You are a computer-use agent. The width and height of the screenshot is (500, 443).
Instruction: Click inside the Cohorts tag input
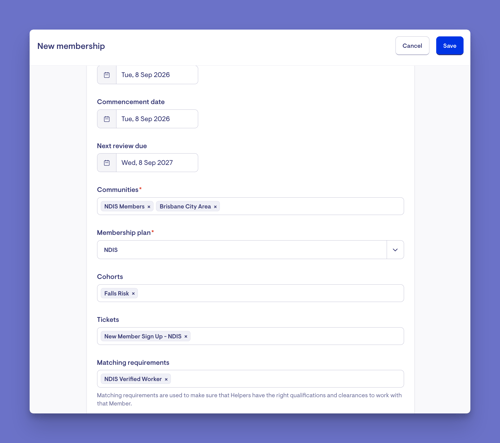click(x=270, y=293)
